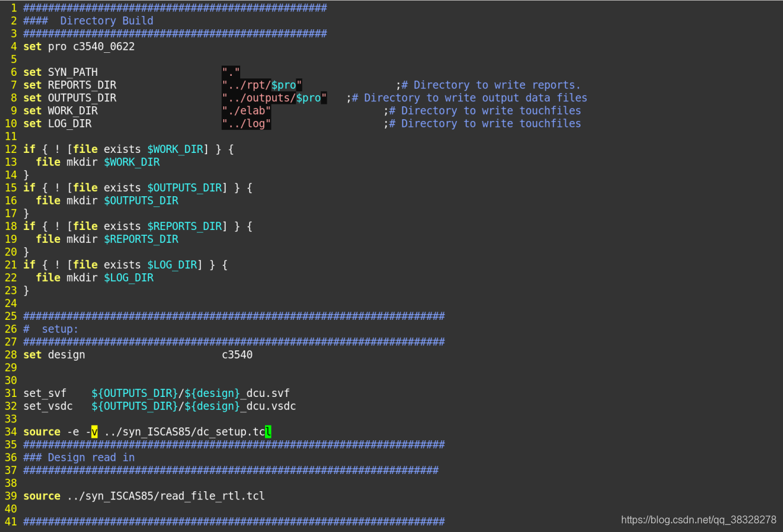Place cursor on the "../rpt/$pro" string

(262, 85)
